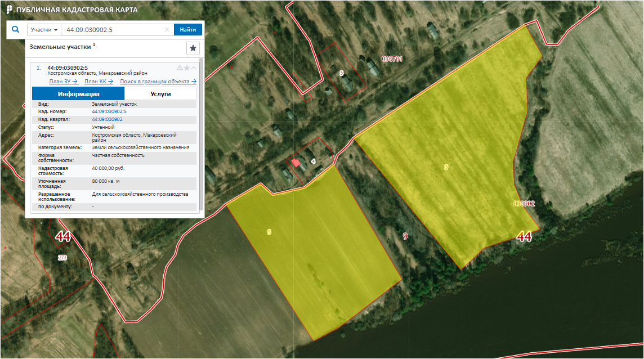Viewport: 644px width, 359px height.
Task: Click the Земельные участки heading
Action: pos(60,47)
